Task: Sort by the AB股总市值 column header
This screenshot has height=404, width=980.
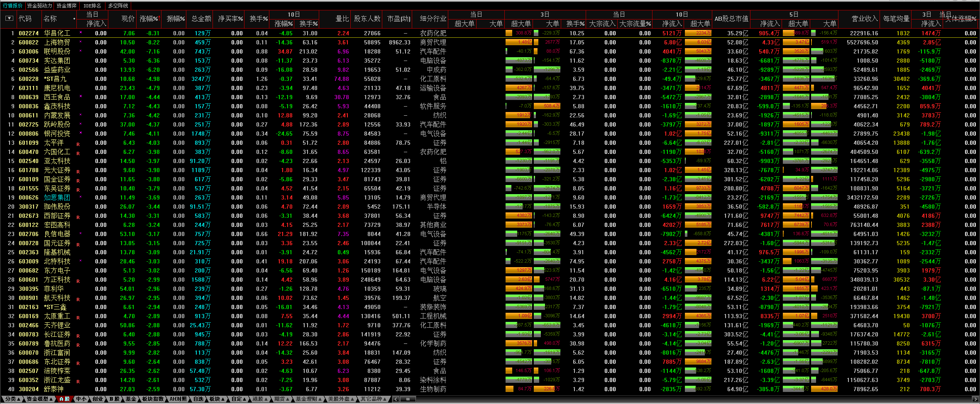Action: point(731,19)
